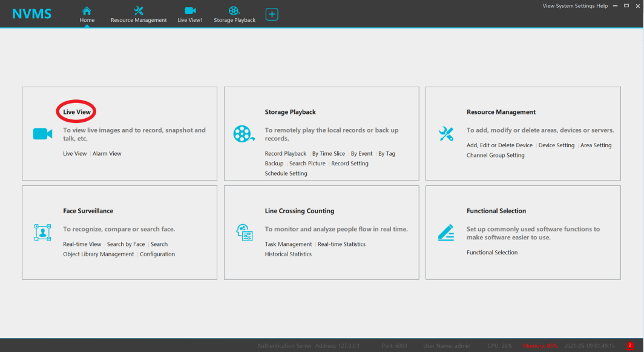Switch to the Resource Management top tab
The width and height of the screenshot is (644, 352).
[x=139, y=14]
